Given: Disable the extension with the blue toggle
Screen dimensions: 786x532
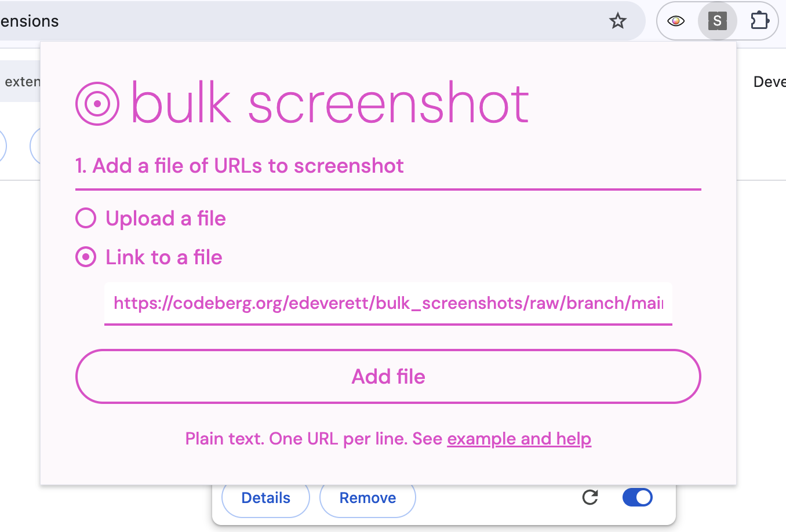Looking at the screenshot, I should point(638,497).
